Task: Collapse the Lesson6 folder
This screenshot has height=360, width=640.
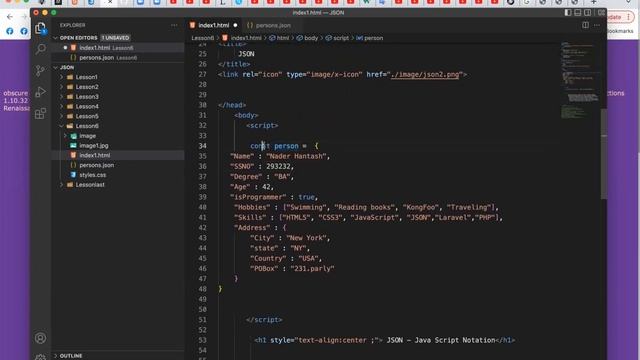Action: pyautogui.click(x=87, y=126)
